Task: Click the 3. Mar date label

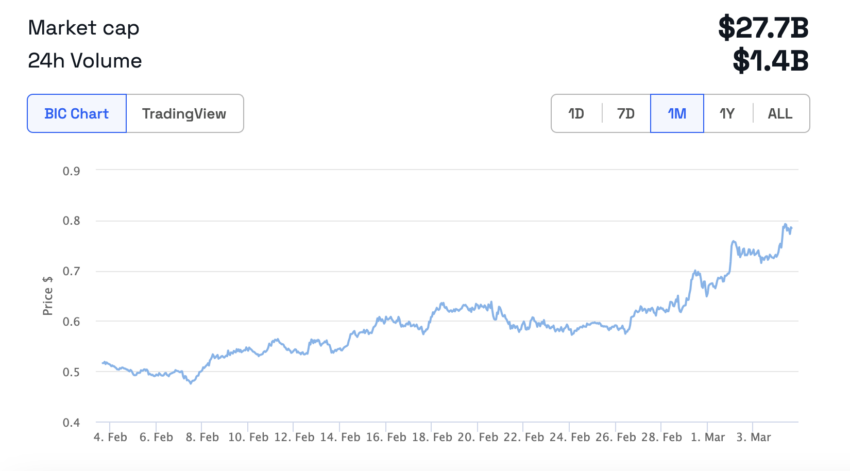Action: [754, 438]
